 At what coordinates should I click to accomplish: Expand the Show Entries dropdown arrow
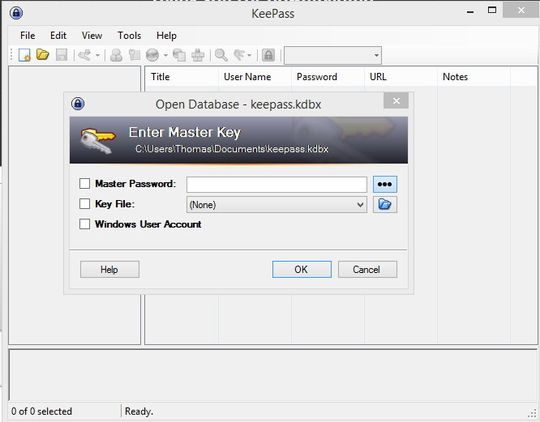point(249,55)
